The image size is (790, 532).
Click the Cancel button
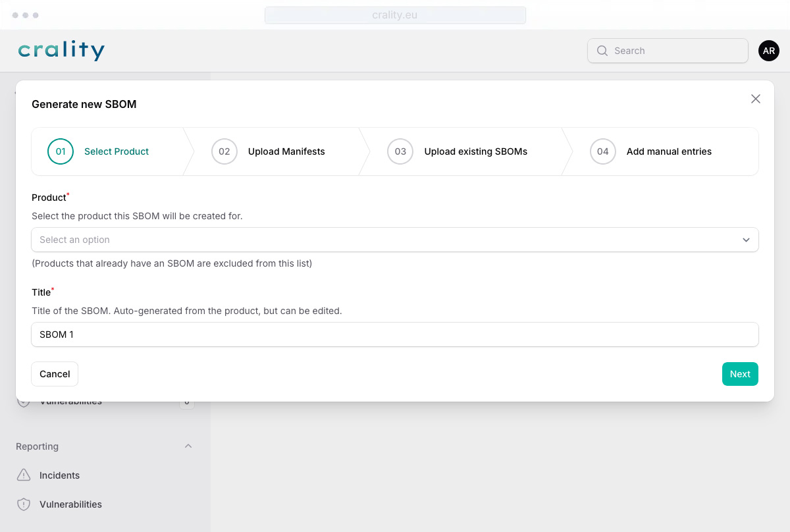coord(55,374)
